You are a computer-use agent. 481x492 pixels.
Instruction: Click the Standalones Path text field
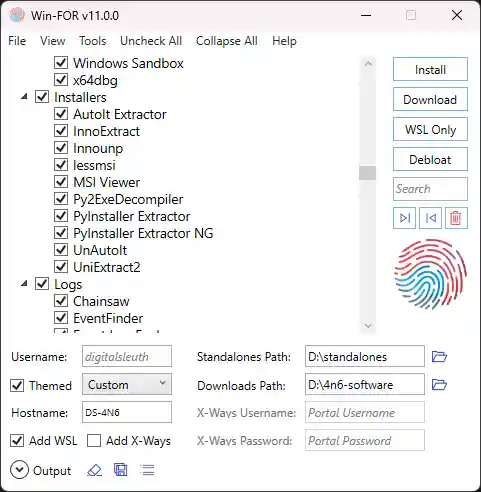365,356
